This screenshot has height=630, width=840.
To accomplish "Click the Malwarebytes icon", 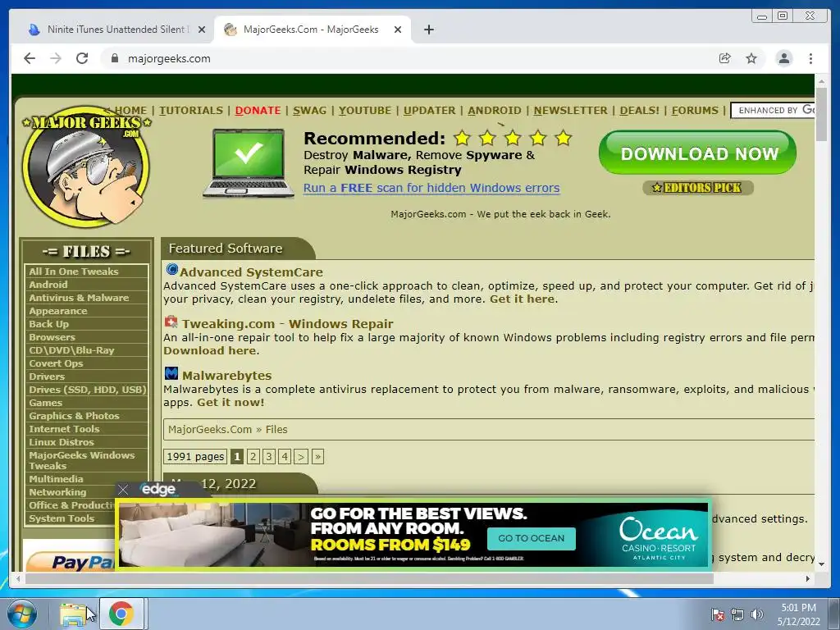I will (171, 373).
